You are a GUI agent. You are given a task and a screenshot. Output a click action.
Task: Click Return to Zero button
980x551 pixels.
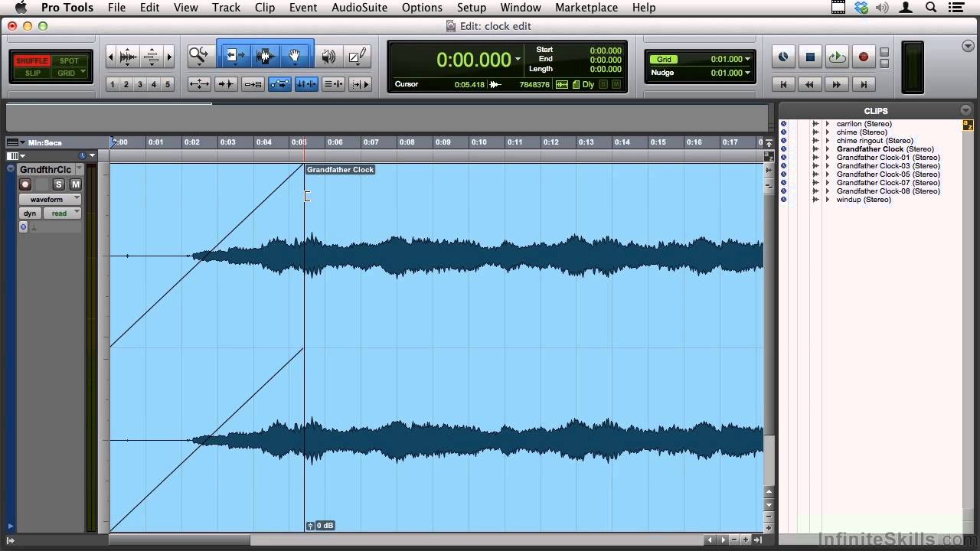pyautogui.click(x=782, y=84)
